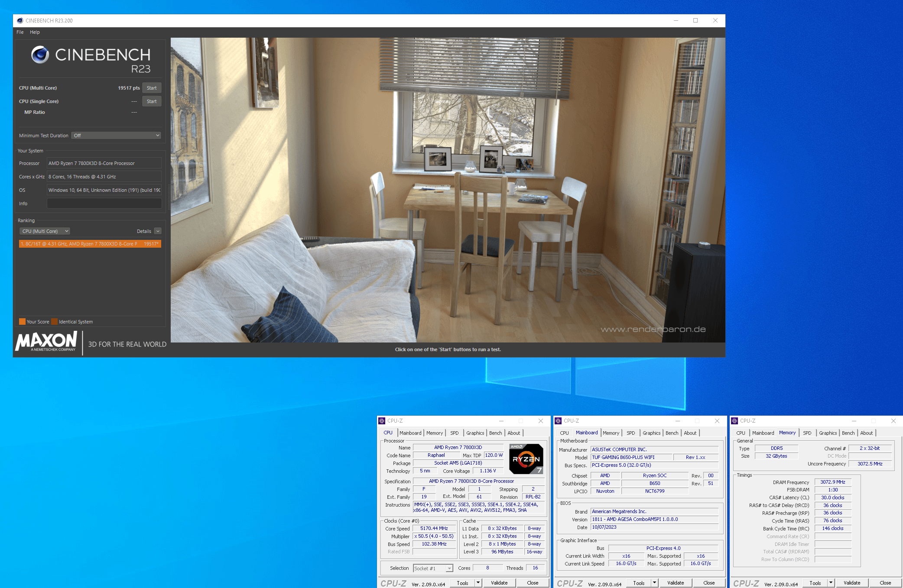Click the Level 3 cache value 96 MBytes
Image resolution: width=903 pixels, height=588 pixels.
[x=502, y=552]
